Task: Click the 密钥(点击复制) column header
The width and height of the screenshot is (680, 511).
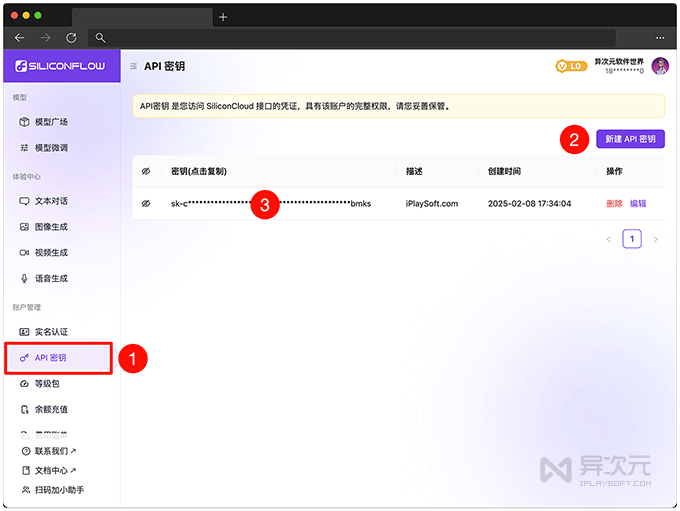Action: coord(199,172)
